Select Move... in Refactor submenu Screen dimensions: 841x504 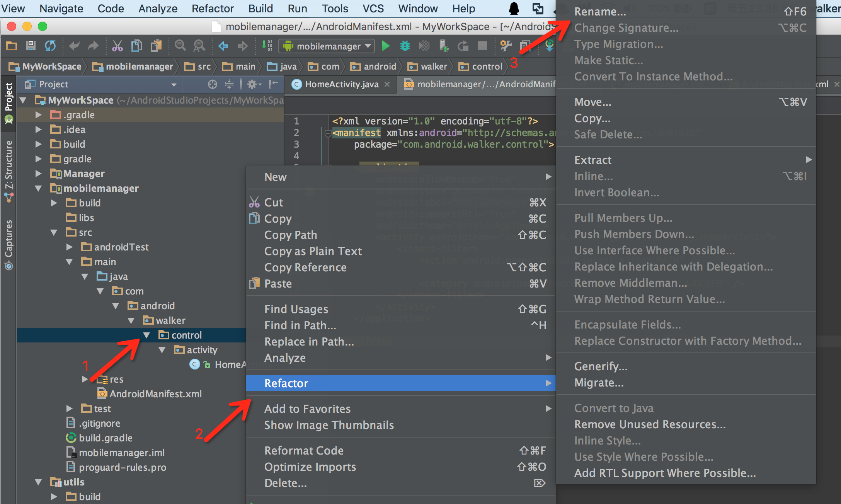686,102
